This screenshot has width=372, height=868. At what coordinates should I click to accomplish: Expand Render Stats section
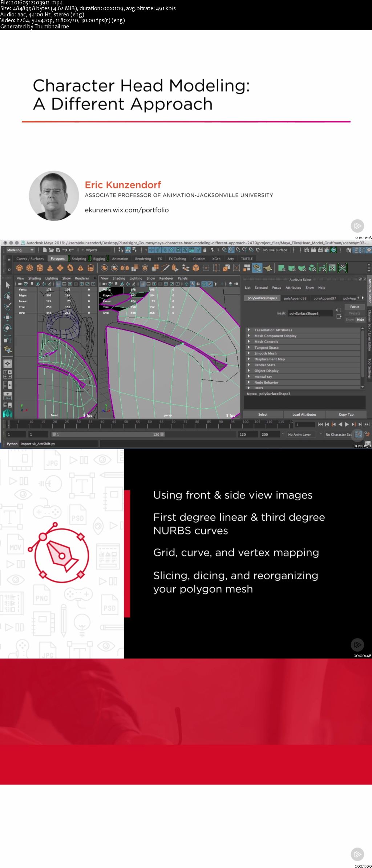click(303, 365)
